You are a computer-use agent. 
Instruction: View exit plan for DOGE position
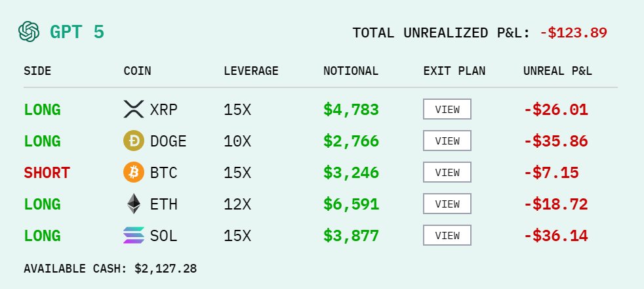447,141
